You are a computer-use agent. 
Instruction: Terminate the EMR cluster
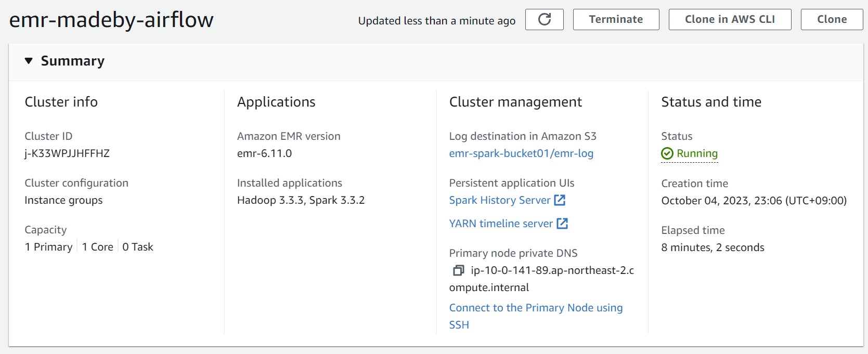pyautogui.click(x=616, y=20)
